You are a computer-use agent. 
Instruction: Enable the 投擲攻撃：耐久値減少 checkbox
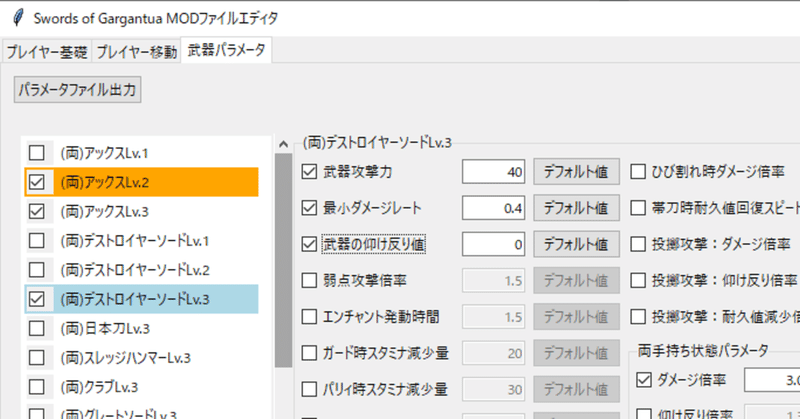click(x=638, y=316)
